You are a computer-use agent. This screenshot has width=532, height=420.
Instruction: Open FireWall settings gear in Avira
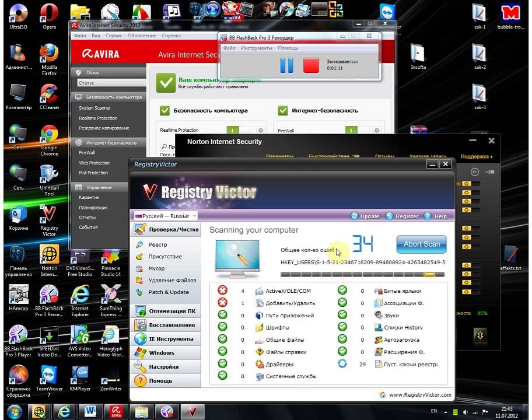377,130
